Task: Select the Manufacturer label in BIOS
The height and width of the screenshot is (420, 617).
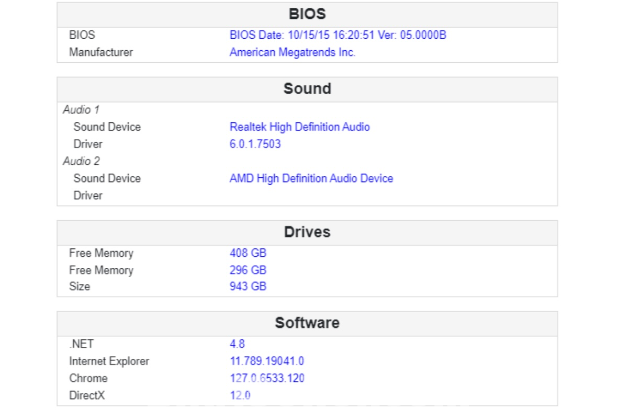Action: coord(101,52)
